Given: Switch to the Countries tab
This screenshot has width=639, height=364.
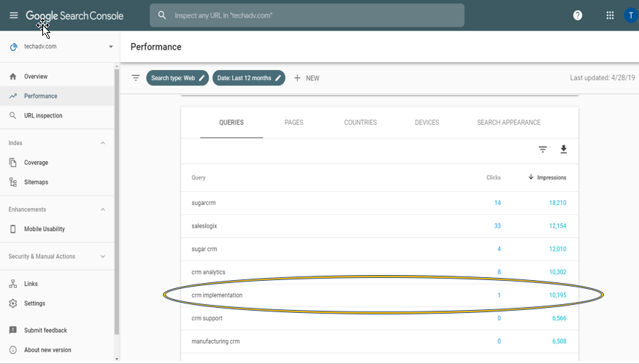Looking at the screenshot, I should pos(360,123).
